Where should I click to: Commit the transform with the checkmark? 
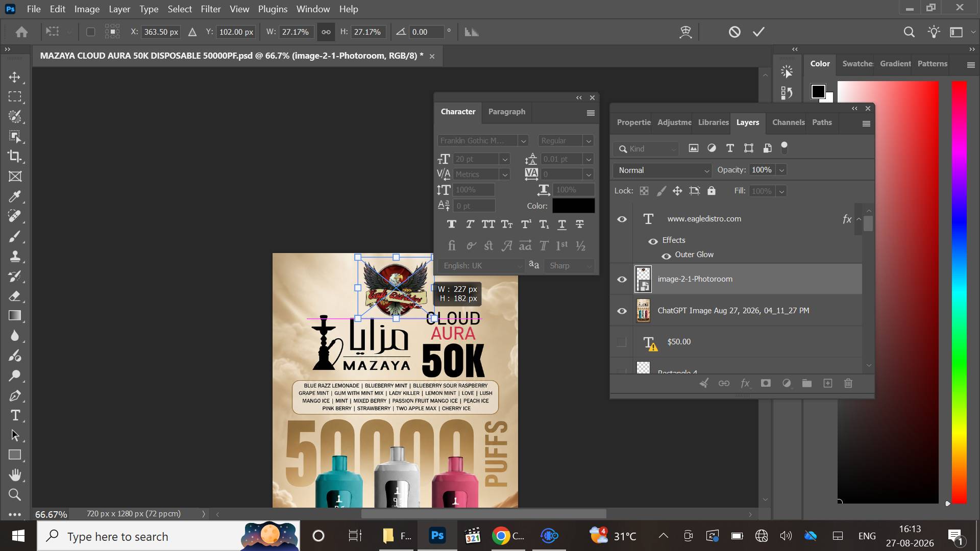pyautogui.click(x=759, y=32)
